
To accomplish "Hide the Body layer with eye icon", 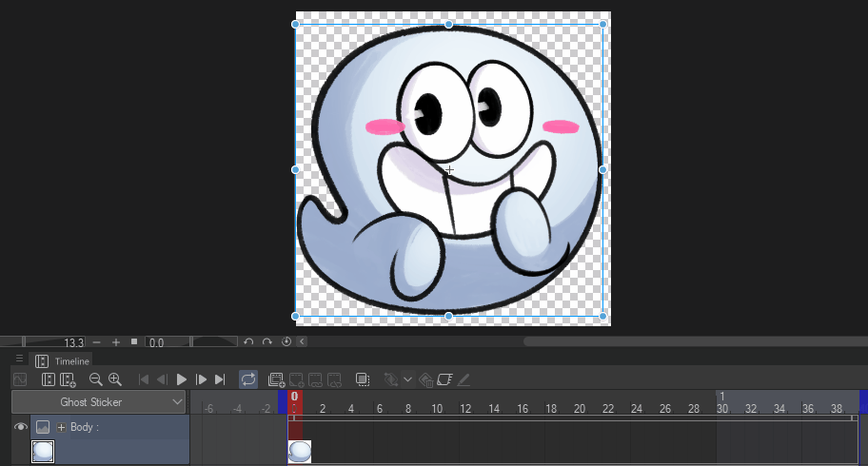I will (20, 428).
